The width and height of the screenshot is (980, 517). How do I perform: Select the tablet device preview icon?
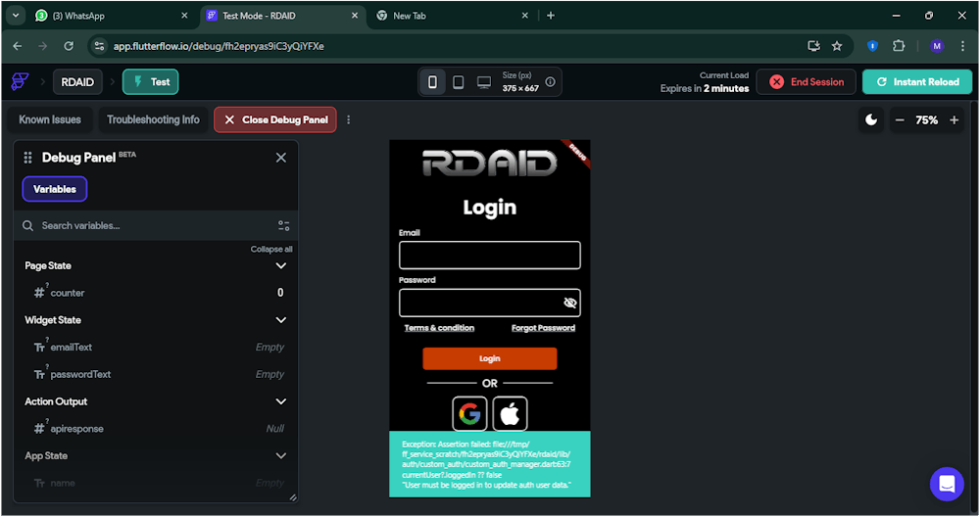coord(458,82)
